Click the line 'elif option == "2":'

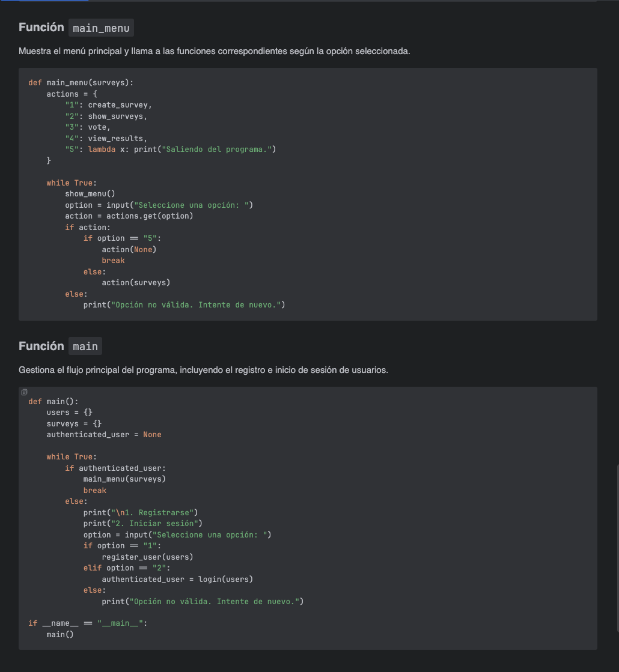tap(127, 568)
